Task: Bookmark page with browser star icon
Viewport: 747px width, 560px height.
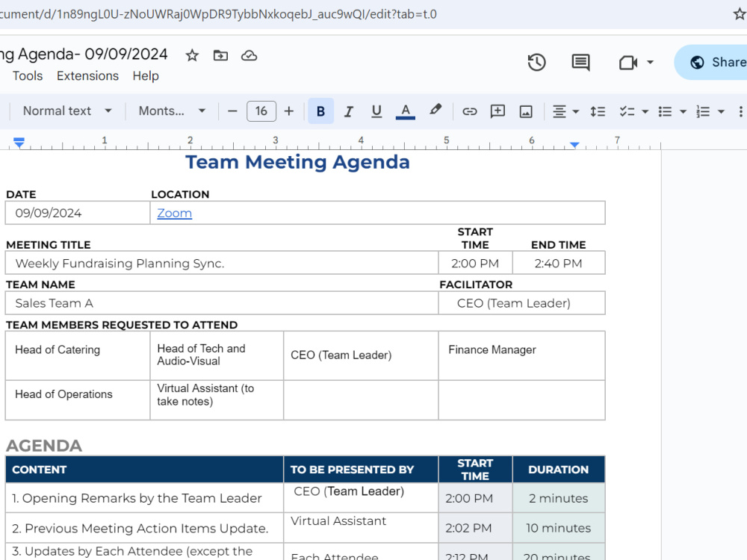Action: (740, 13)
